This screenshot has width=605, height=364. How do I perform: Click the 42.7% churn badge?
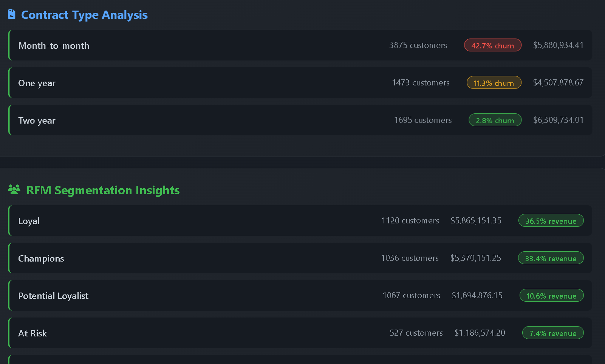pos(492,45)
